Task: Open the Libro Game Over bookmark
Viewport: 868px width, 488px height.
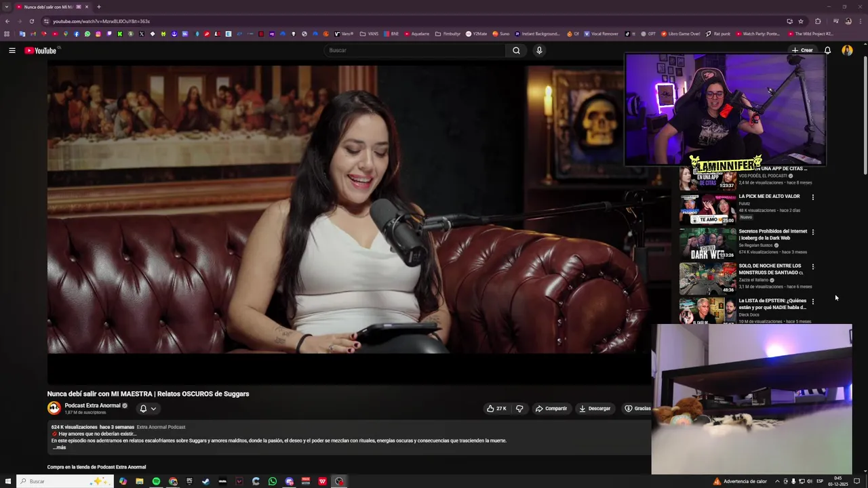Action: pos(681,34)
